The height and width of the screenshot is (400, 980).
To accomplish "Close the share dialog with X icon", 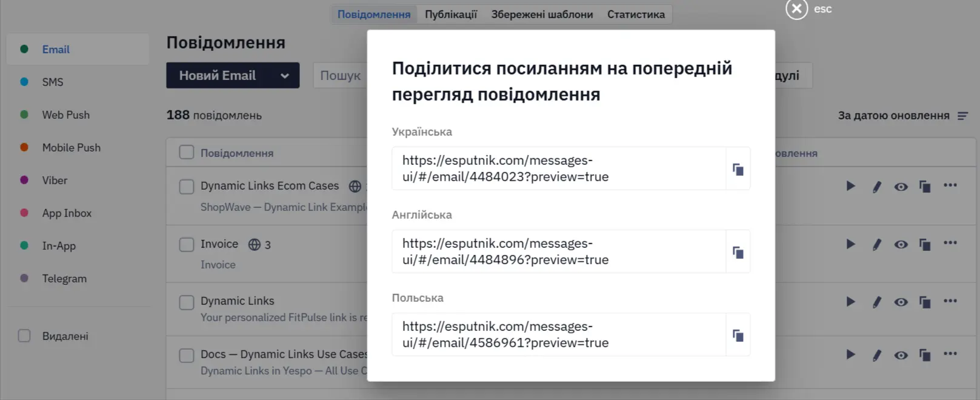I will click(796, 9).
